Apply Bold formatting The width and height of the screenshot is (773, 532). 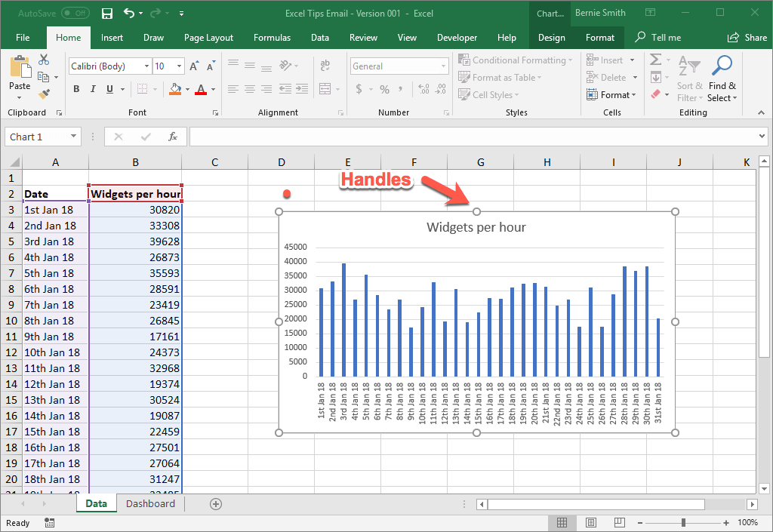[76, 89]
